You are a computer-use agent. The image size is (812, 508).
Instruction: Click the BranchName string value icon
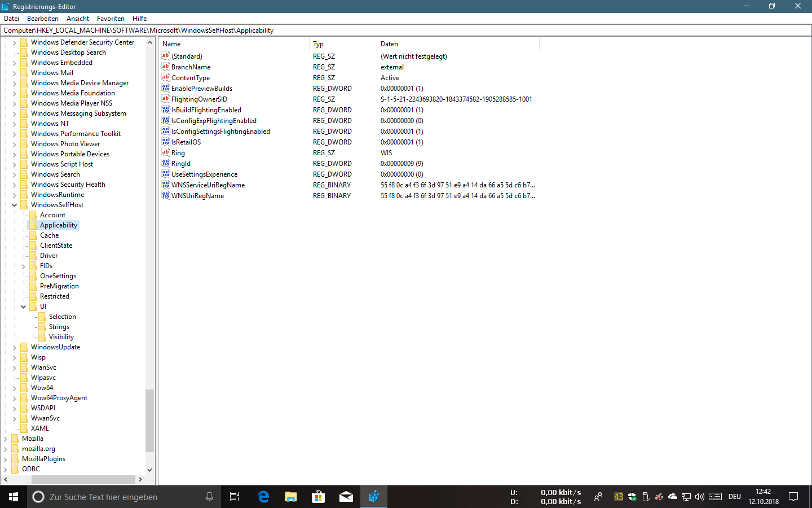coord(166,67)
